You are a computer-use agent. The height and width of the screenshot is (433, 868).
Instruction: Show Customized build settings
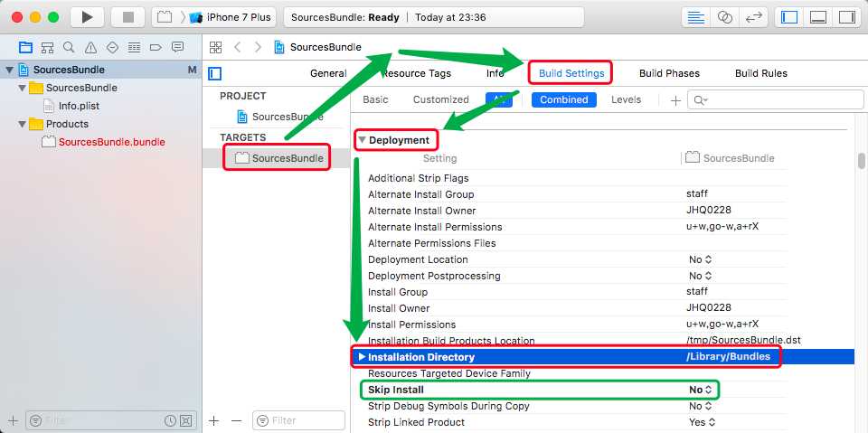(440, 99)
